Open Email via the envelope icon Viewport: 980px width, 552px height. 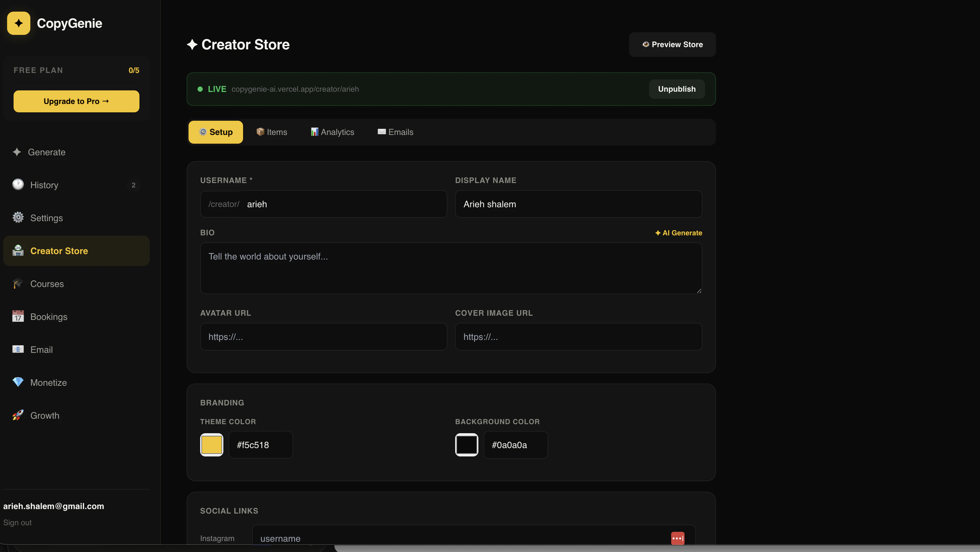coord(18,349)
